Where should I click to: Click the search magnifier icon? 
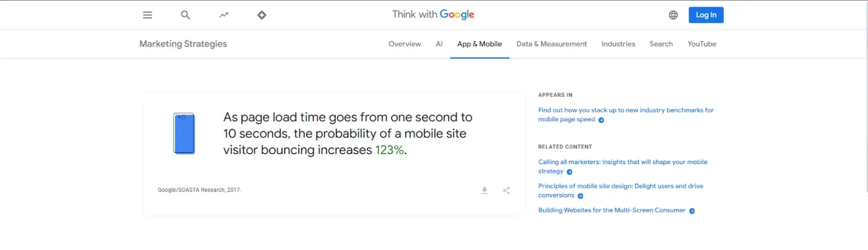[x=185, y=15]
